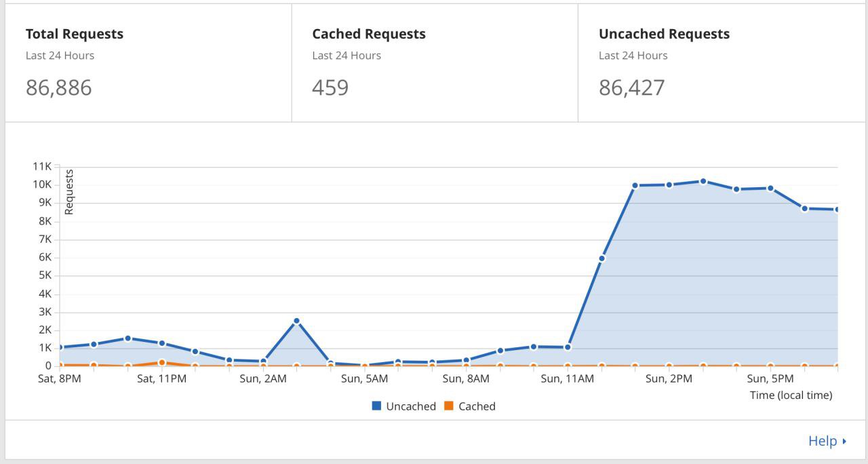Click the Time (local time) axis title
This screenshot has width=868, height=464.
[791, 395]
